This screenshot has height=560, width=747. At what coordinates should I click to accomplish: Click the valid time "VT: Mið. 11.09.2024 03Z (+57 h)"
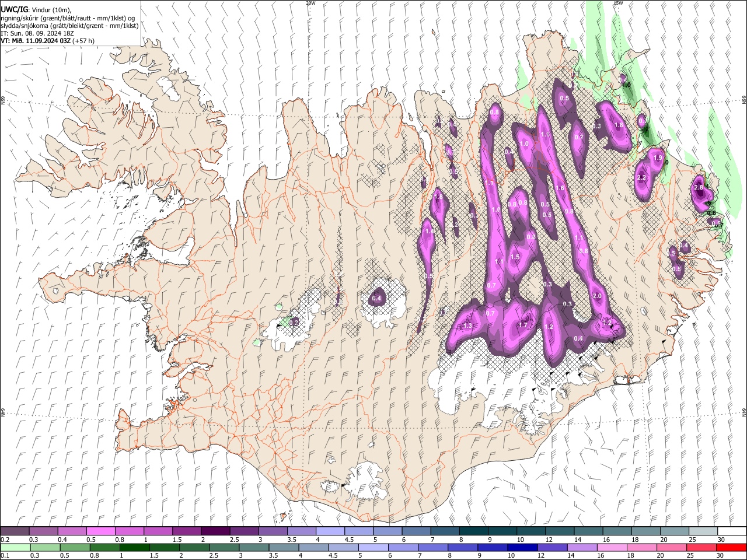[48, 41]
